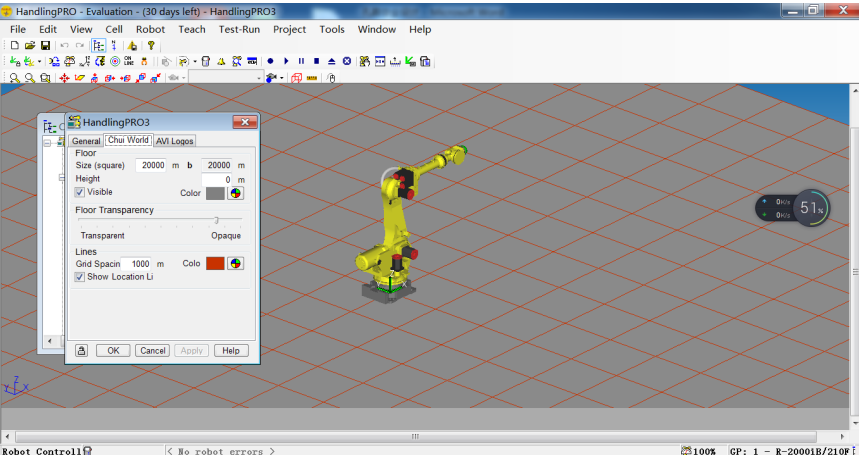This screenshot has height=455, width=859.
Task: Click the Open folder toolbar icon
Action: (x=30, y=45)
